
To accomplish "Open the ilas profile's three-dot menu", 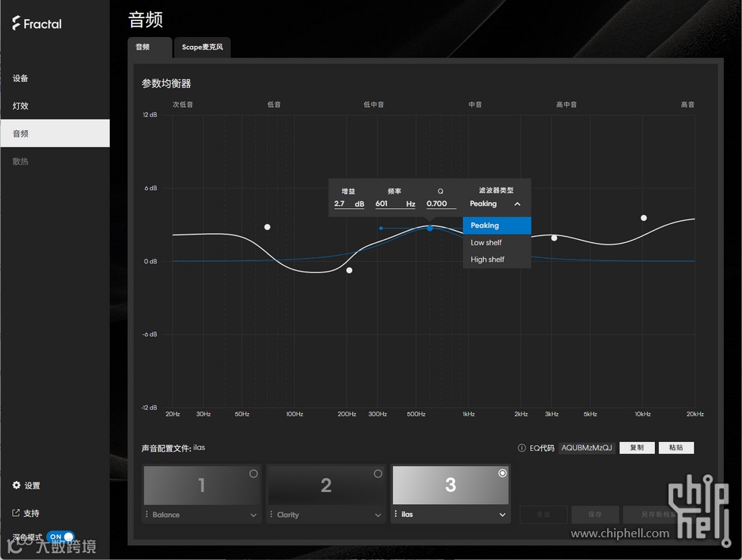I will 395,514.
